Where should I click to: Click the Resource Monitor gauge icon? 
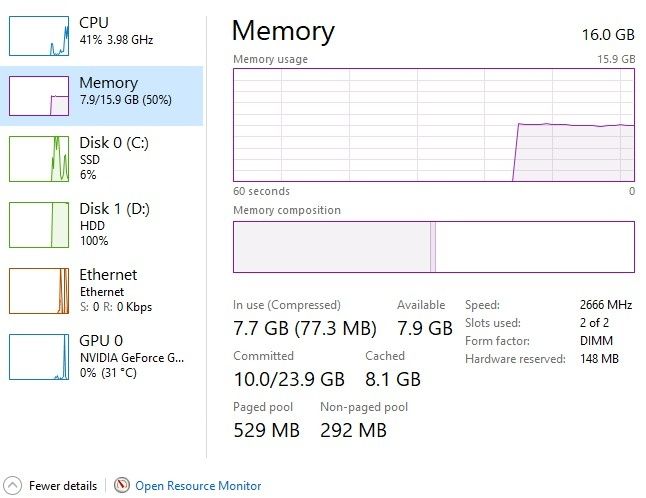click(122, 486)
